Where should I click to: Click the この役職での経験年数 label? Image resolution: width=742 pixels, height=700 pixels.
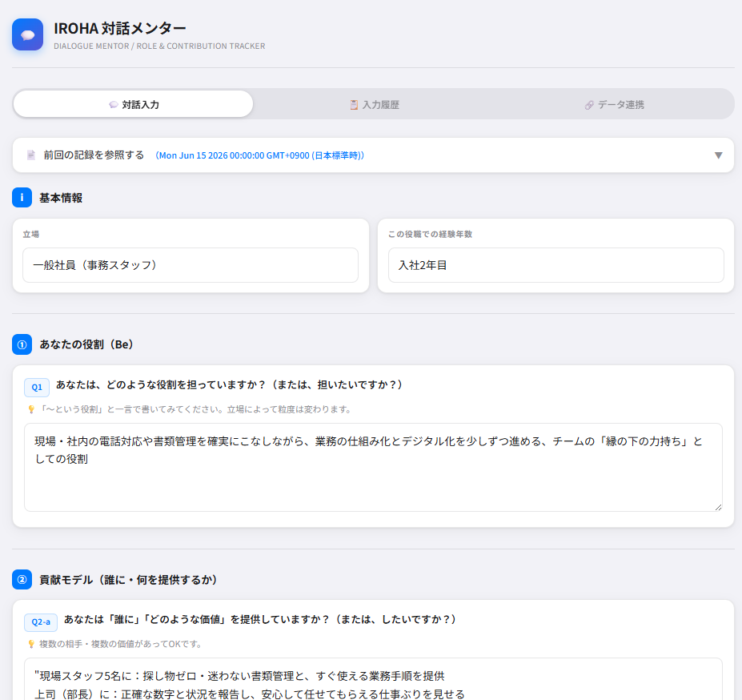pos(430,234)
